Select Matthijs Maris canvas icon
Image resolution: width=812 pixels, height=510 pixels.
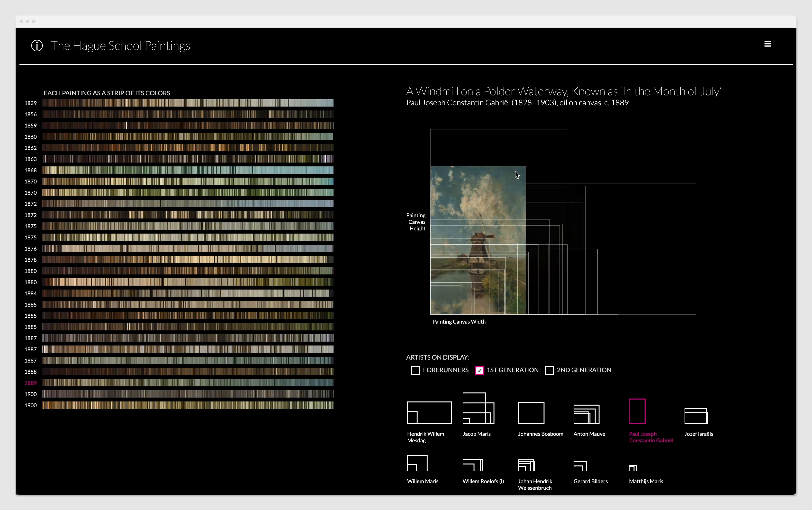point(633,468)
